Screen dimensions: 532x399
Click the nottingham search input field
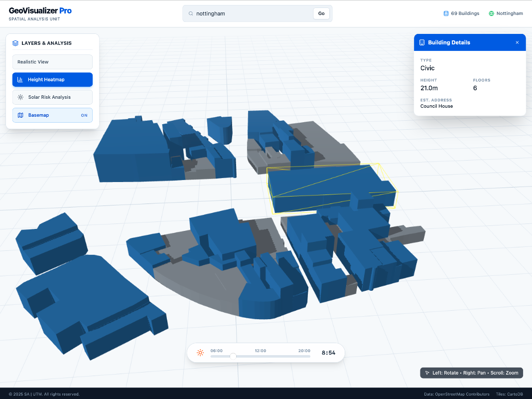[x=252, y=13]
